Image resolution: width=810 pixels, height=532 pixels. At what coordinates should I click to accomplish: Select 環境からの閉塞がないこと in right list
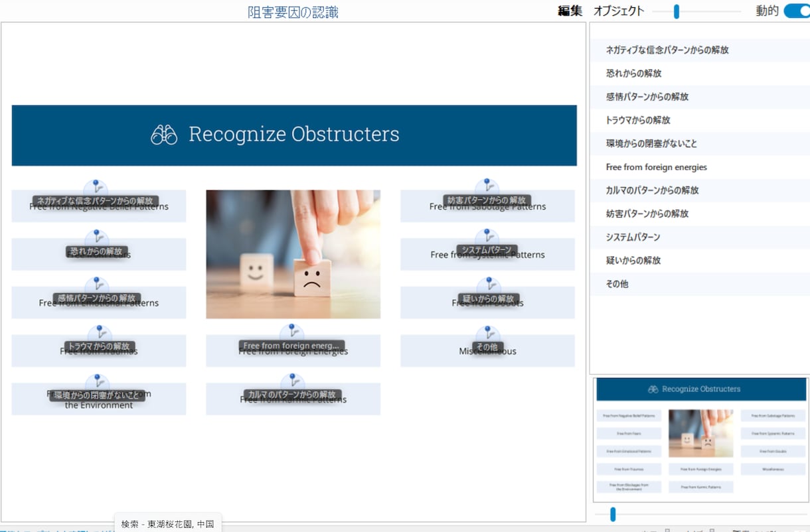pyautogui.click(x=700, y=143)
